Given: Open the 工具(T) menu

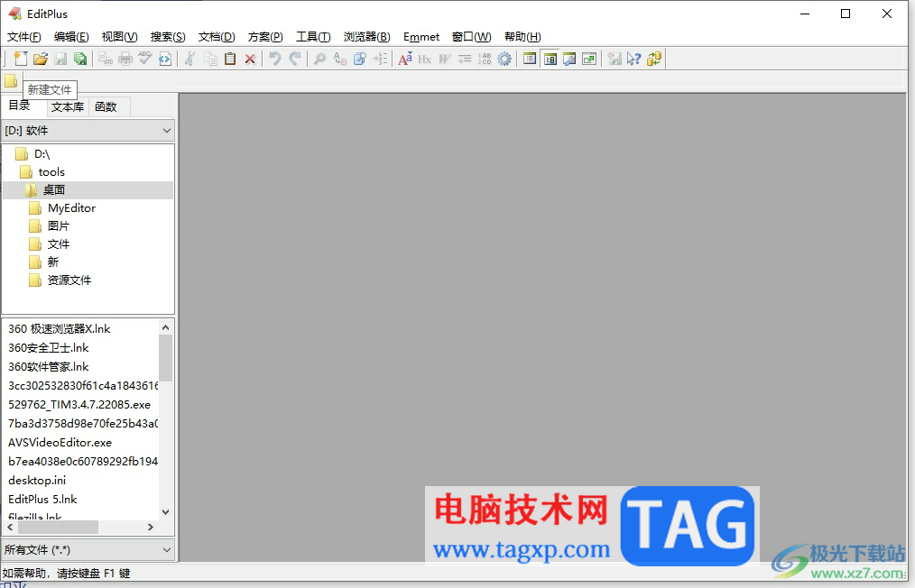Looking at the screenshot, I should [x=313, y=37].
